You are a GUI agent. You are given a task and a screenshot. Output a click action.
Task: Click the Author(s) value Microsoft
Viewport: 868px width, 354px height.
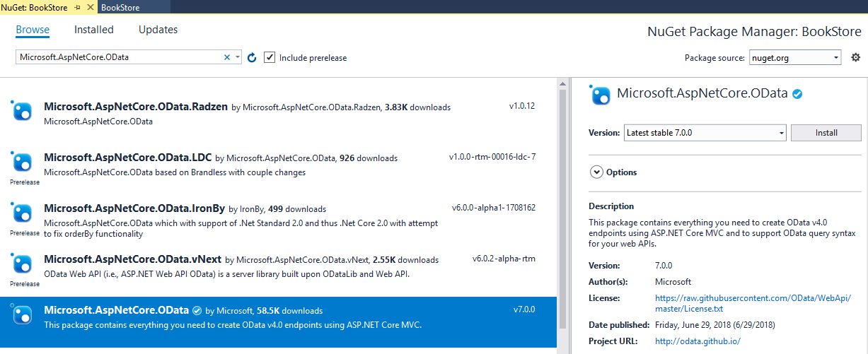tap(673, 281)
